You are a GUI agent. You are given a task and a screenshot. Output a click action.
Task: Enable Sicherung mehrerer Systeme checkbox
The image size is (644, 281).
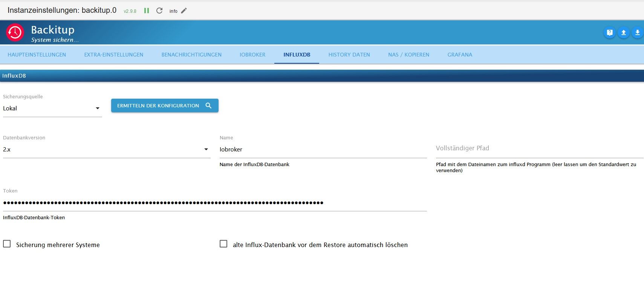coord(7,244)
